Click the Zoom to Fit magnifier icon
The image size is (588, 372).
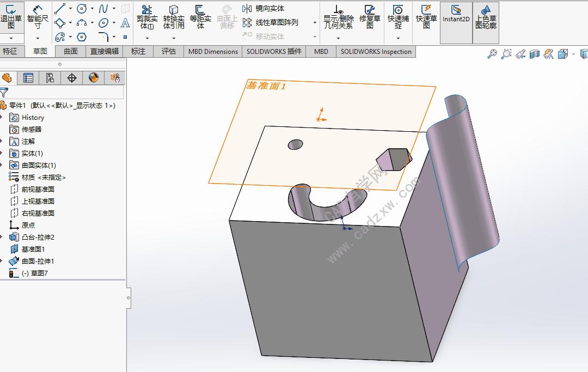pyautogui.click(x=492, y=54)
